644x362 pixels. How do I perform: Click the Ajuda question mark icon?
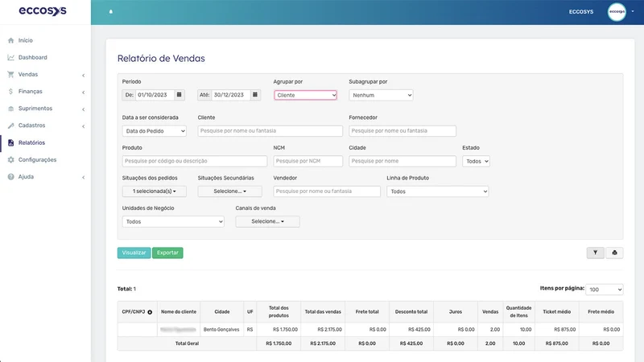click(x=10, y=177)
